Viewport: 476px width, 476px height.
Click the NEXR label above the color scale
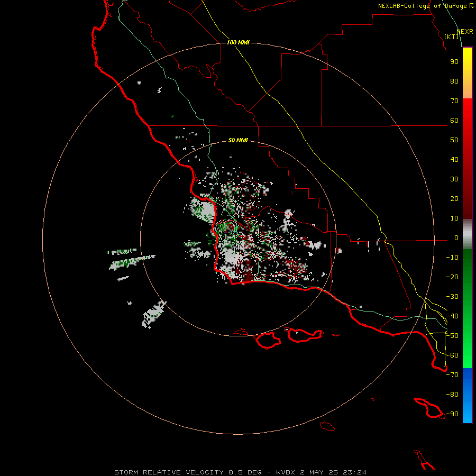tap(465, 32)
